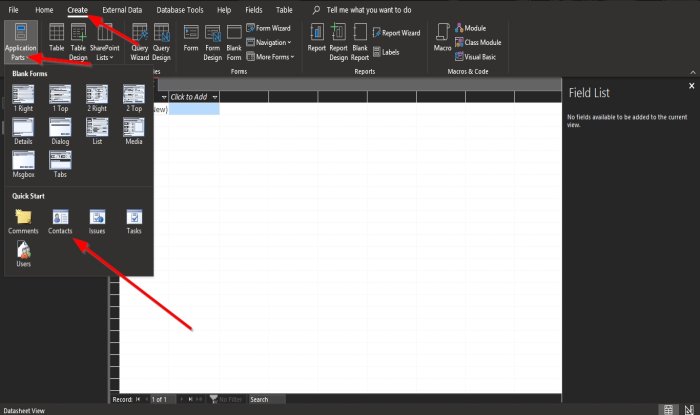Insert a Class Module
The image size is (700, 415).
pyautogui.click(x=478, y=42)
